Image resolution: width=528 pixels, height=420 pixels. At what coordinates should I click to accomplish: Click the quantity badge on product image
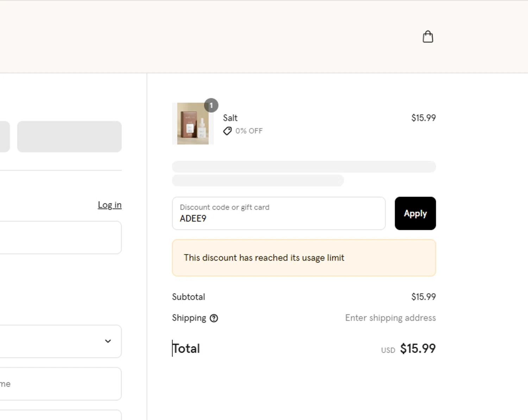coord(211,105)
